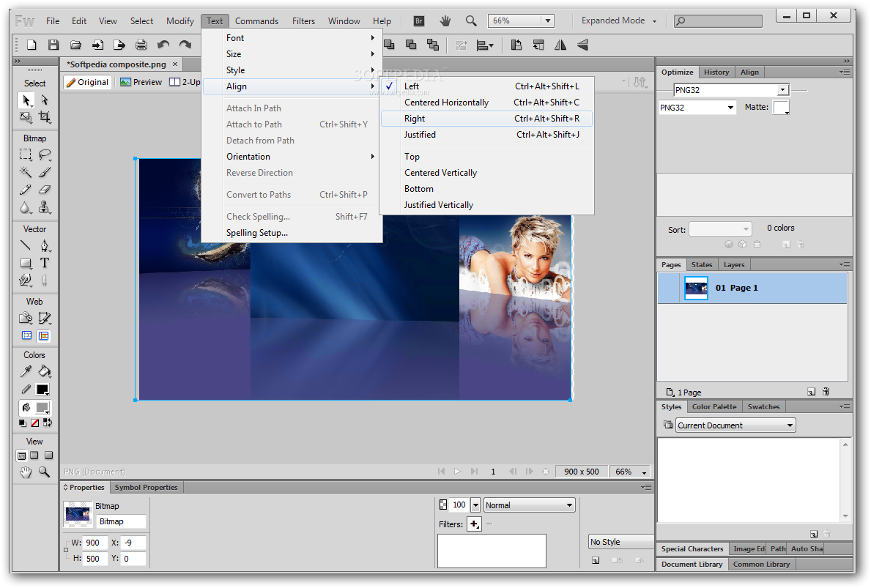Image resolution: width=871 pixels, height=588 pixels.
Task: Select the Pointer tool
Action: click(x=26, y=100)
